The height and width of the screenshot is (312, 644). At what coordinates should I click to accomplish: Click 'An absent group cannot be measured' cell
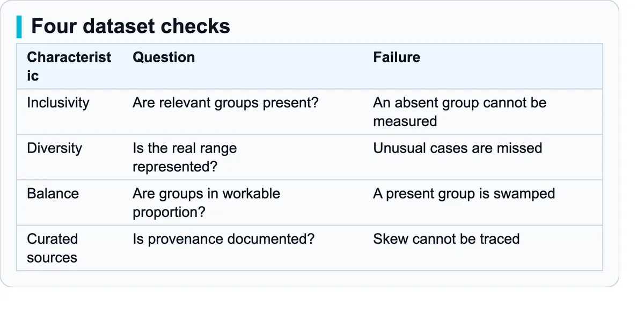[x=460, y=112]
